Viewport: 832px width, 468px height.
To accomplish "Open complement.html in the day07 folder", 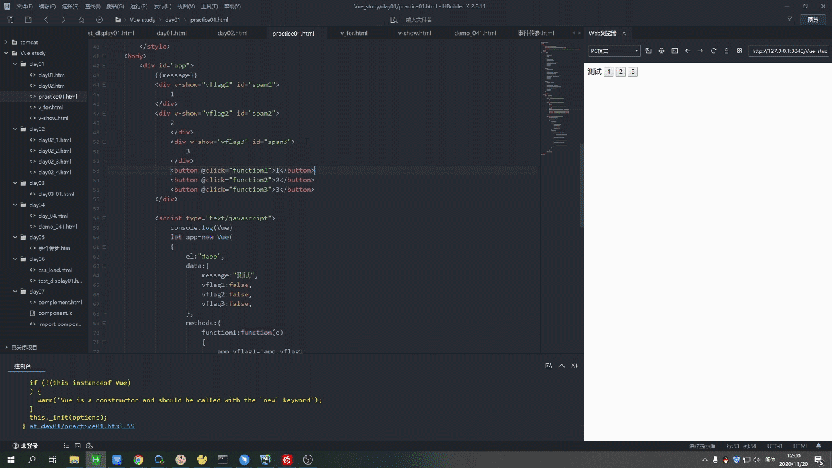I will click(x=60, y=302).
